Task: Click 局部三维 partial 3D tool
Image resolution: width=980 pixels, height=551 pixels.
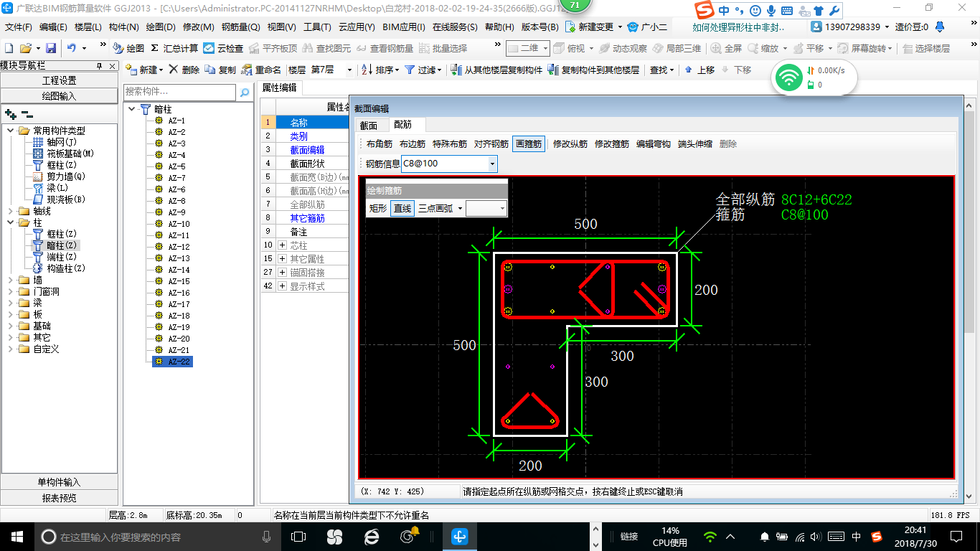Action: click(x=677, y=48)
